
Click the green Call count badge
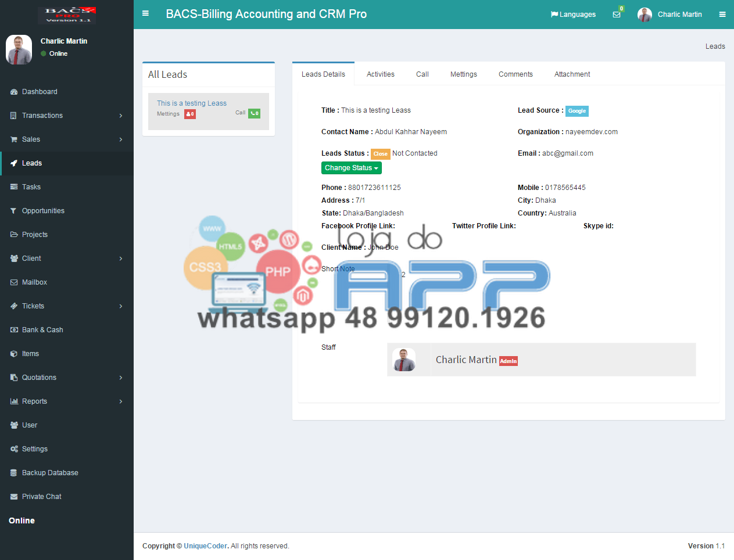point(255,113)
